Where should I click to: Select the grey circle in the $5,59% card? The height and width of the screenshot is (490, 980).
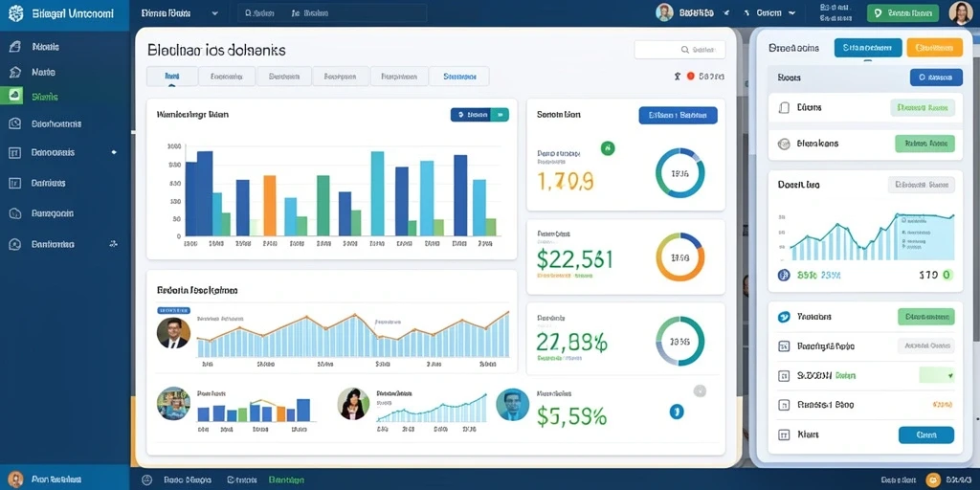coord(700,390)
